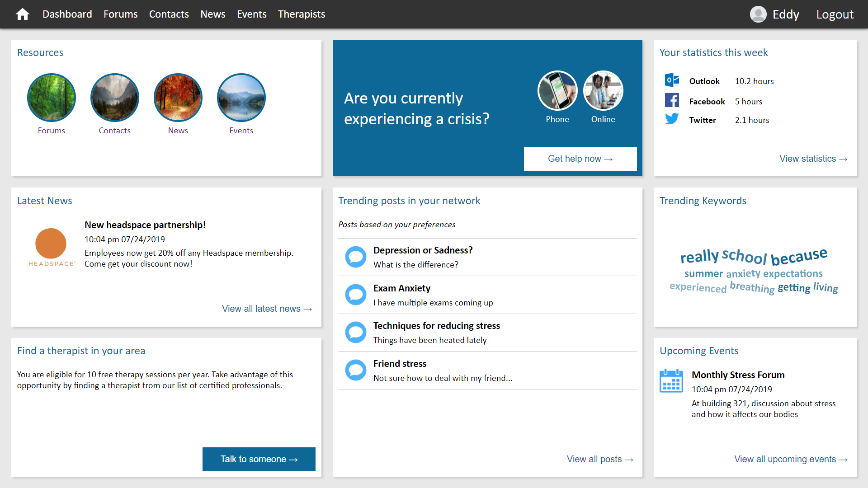Click the Events resource icon
The height and width of the screenshot is (488, 868).
coord(241,96)
